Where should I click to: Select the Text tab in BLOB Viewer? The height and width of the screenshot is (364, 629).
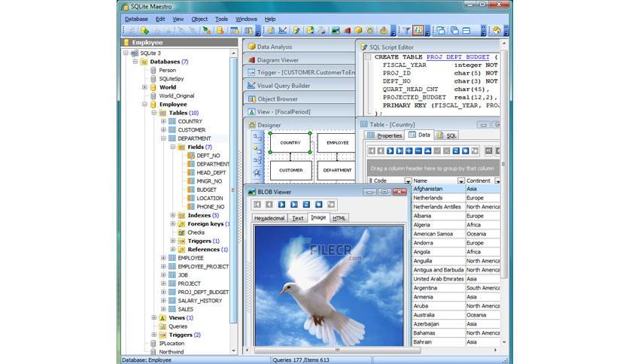[x=298, y=218]
